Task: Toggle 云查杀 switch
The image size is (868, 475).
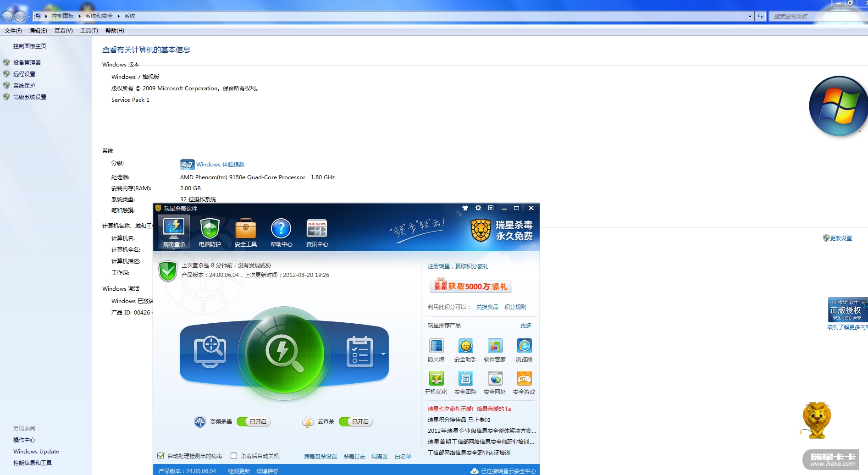Action: point(356,422)
